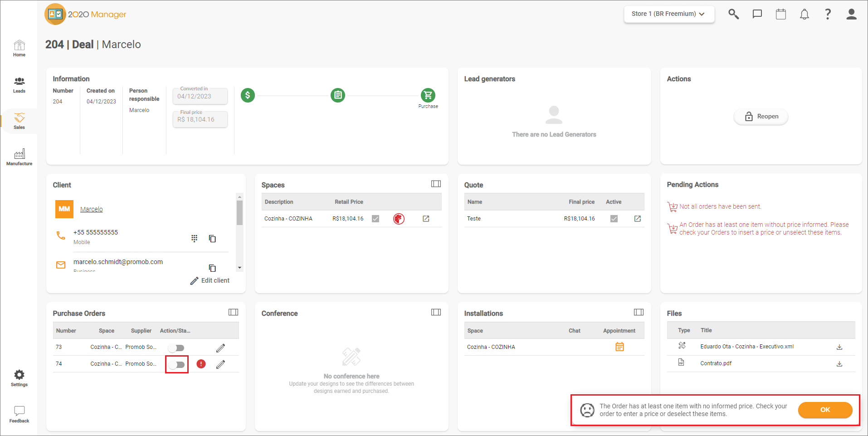Screen dimensions: 868x436
Task: Open the Cozinha installation appointment calendar icon
Action: tap(619, 347)
